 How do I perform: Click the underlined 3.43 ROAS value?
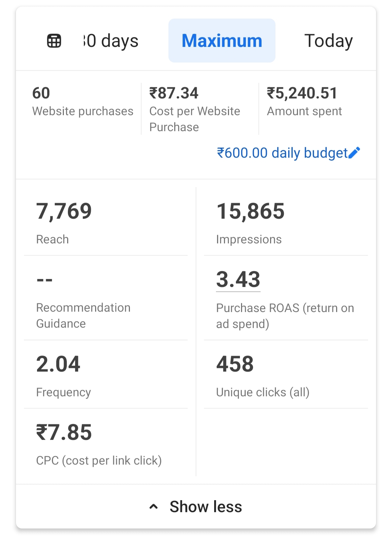click(x=238, y=279)
